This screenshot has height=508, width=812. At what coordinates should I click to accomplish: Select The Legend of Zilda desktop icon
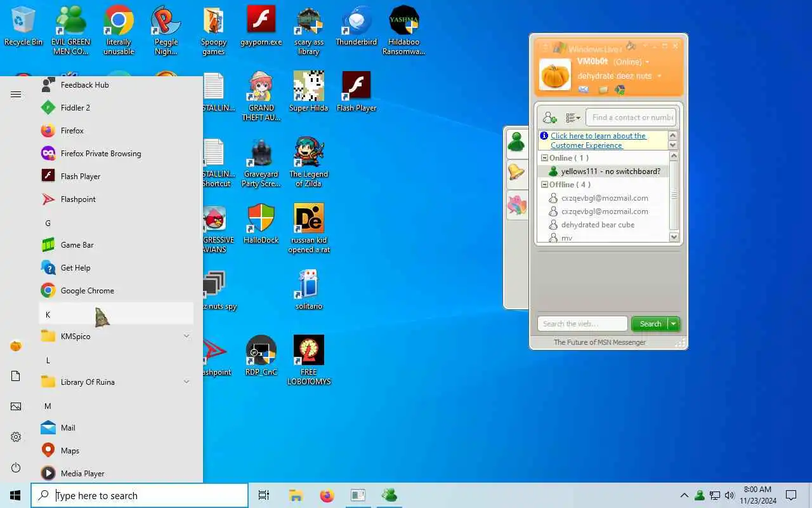coord(309,163)
